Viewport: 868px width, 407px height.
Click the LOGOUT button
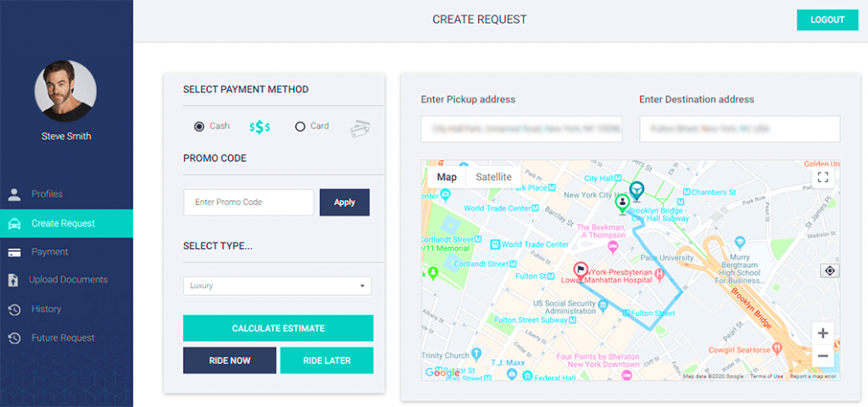827,20
